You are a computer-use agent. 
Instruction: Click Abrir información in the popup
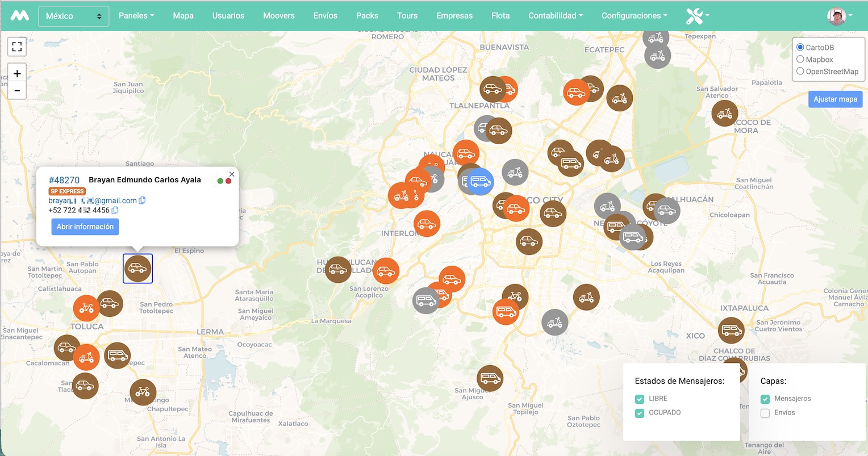click(x=85, y=227)
